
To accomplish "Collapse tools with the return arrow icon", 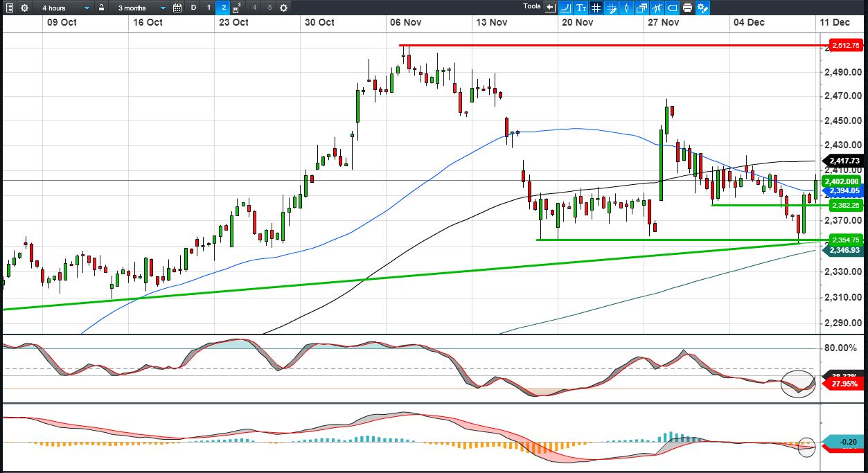I will click(551, 8).
